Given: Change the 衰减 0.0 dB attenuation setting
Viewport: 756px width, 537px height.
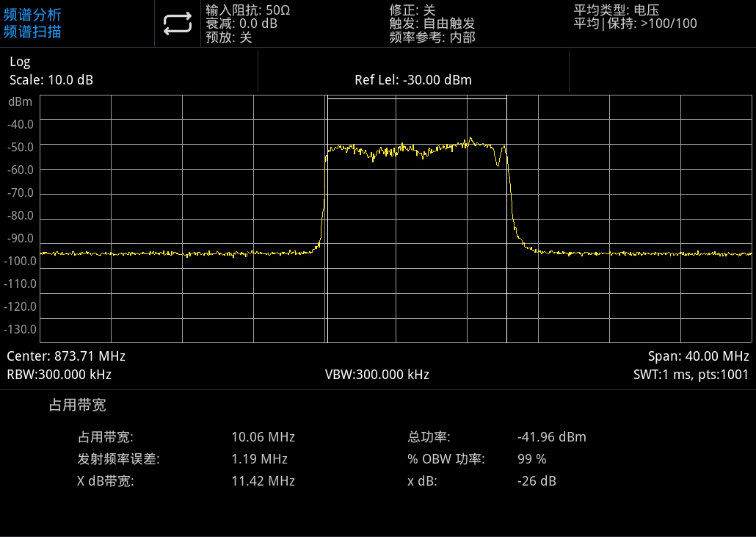Looking at the screenshot, I should [241, 24].
